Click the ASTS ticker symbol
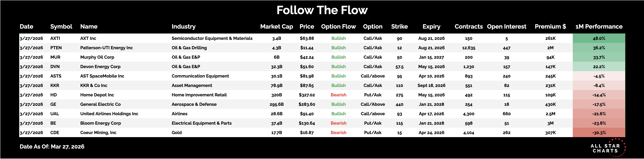The image size is (644, 159). pos(56,76)
